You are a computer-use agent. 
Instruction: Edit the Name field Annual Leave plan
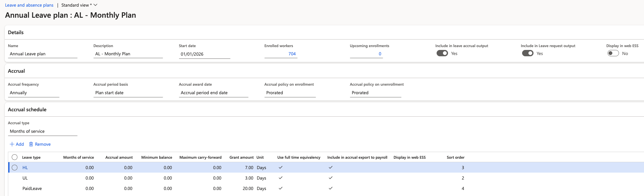pyautogui.click(x=42, y=54)
